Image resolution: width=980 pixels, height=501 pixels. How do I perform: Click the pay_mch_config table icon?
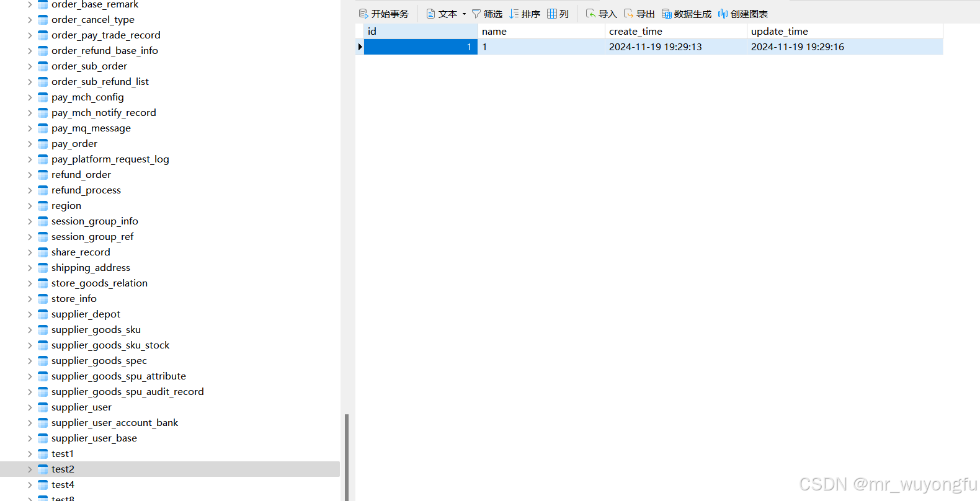[x=43, y=97]
